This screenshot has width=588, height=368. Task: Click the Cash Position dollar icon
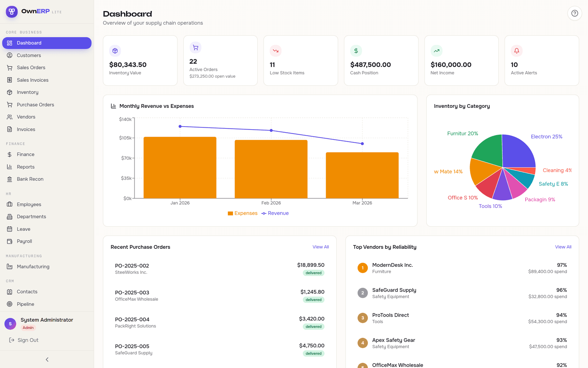click(356, 51)
